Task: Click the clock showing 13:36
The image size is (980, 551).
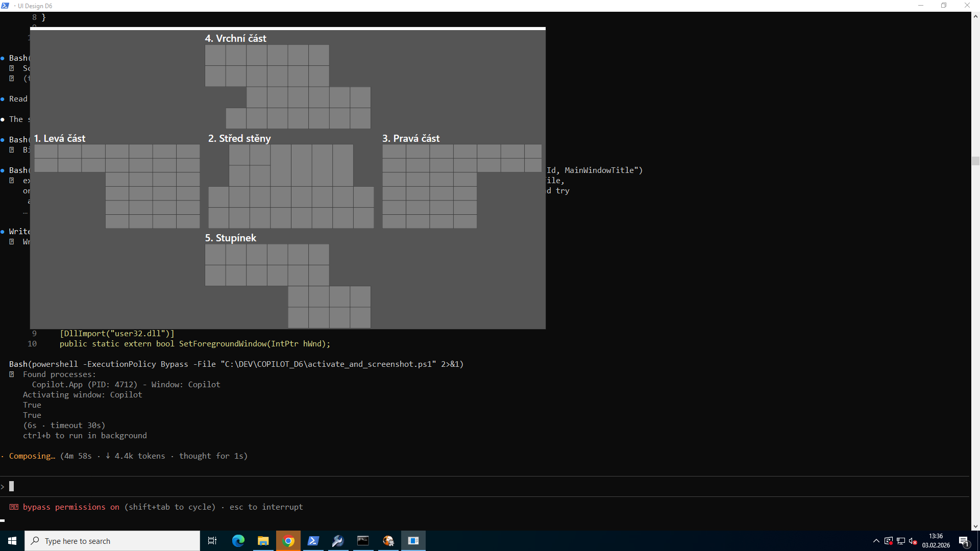Action: pyautogui.click(x=936, y=541)
